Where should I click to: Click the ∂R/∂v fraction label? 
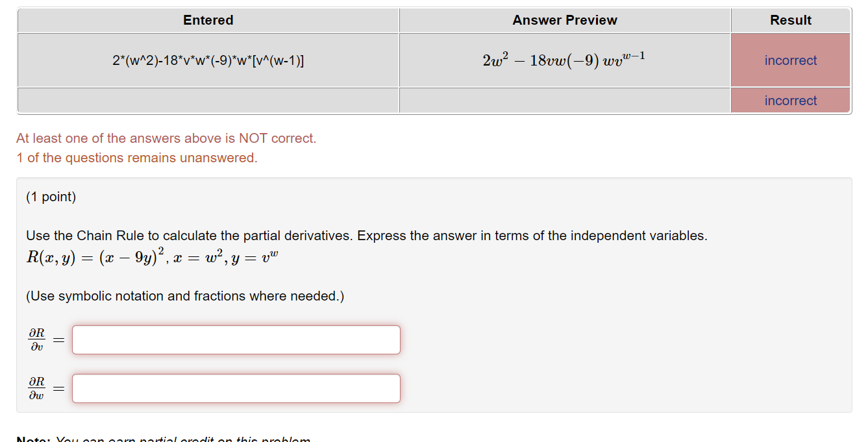[36, 339]
